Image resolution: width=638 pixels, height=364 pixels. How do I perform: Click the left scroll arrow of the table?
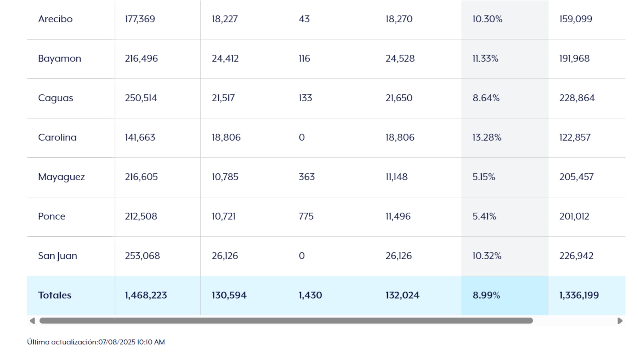[x=32, y=321]
